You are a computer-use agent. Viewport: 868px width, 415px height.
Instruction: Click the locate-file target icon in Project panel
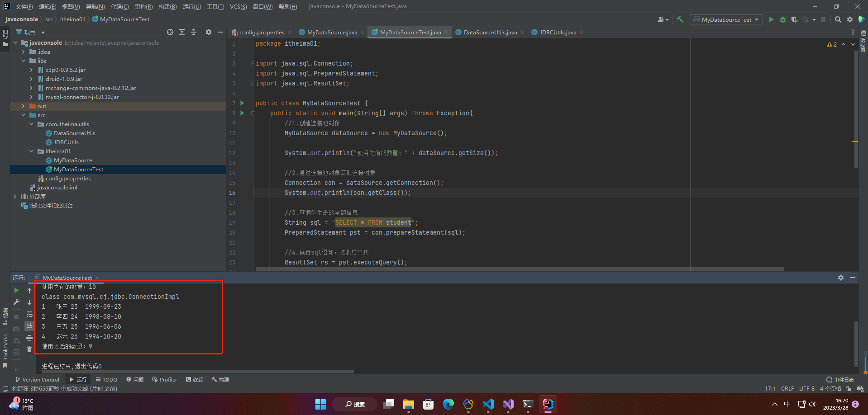coord(170,32)
